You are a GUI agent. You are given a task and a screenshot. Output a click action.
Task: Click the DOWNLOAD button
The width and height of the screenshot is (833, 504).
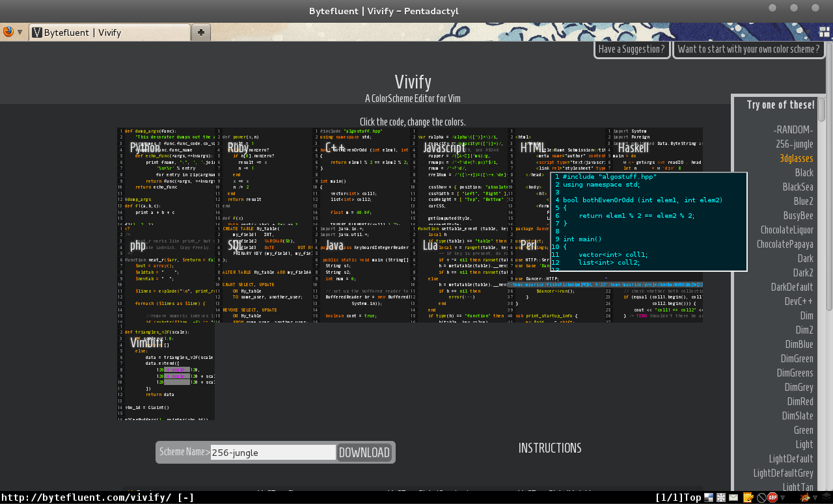point(364,453)
